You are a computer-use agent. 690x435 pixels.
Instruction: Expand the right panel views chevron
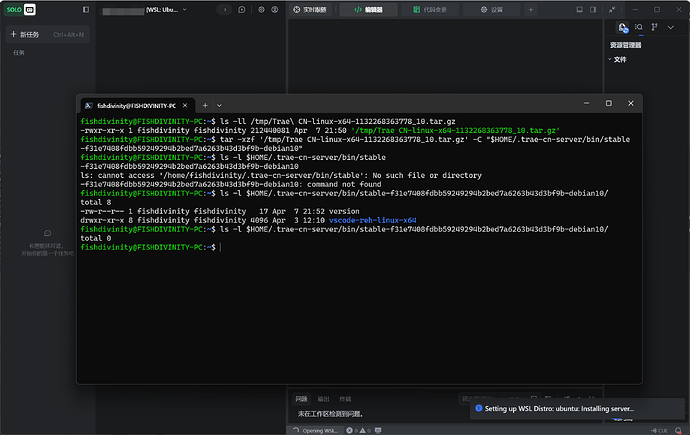[670, 28]
